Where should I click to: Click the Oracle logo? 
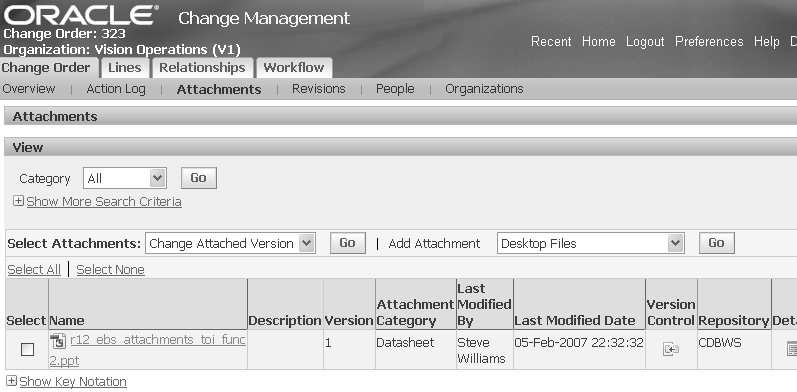(x=81, y=15)
